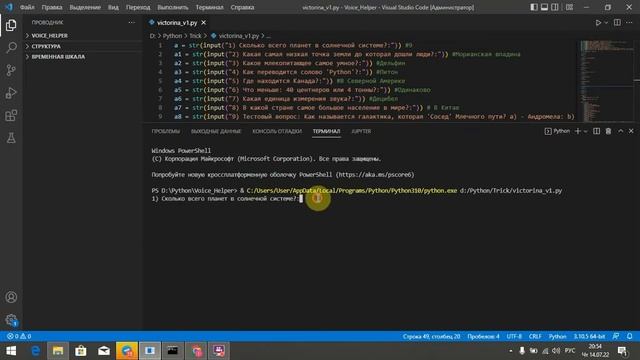Open the Testing flask view

[x=11, y=138]
